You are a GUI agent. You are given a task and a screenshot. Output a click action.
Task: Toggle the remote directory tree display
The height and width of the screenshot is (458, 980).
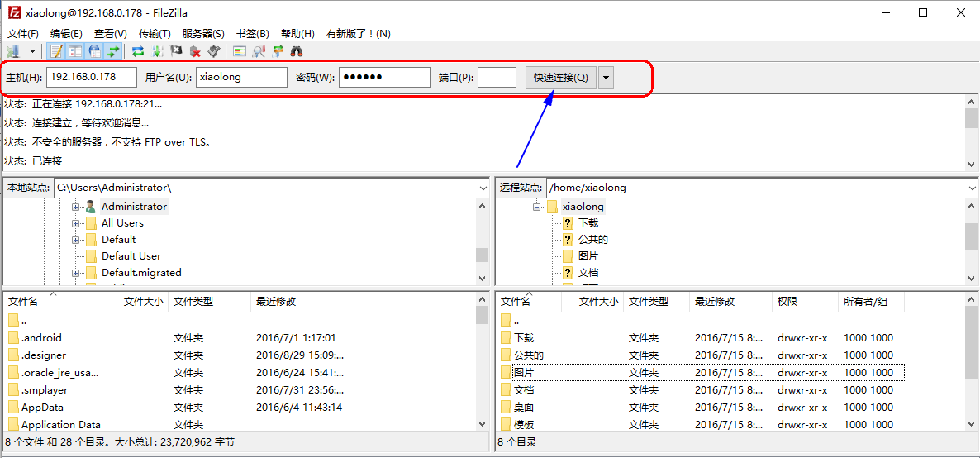(x=94, y=51)
